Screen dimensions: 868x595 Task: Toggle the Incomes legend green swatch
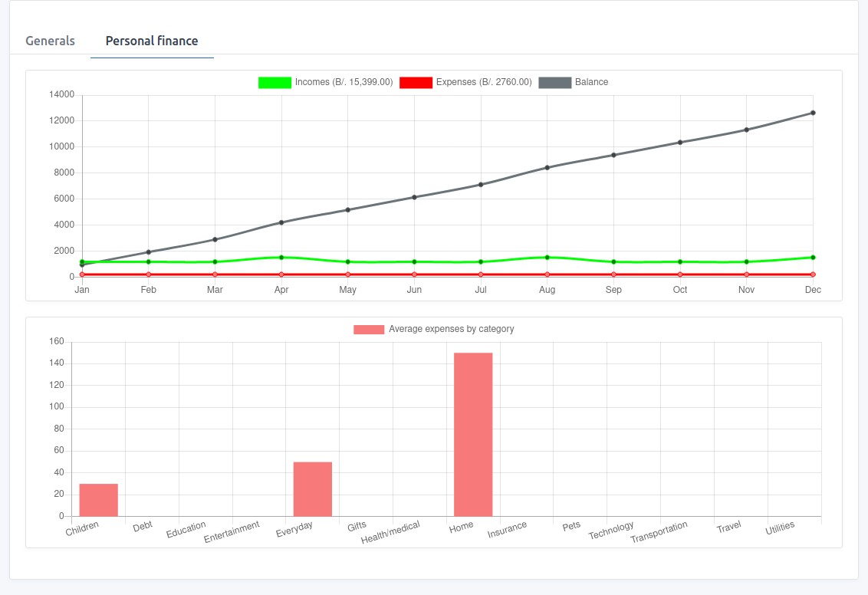pos(275,83)
